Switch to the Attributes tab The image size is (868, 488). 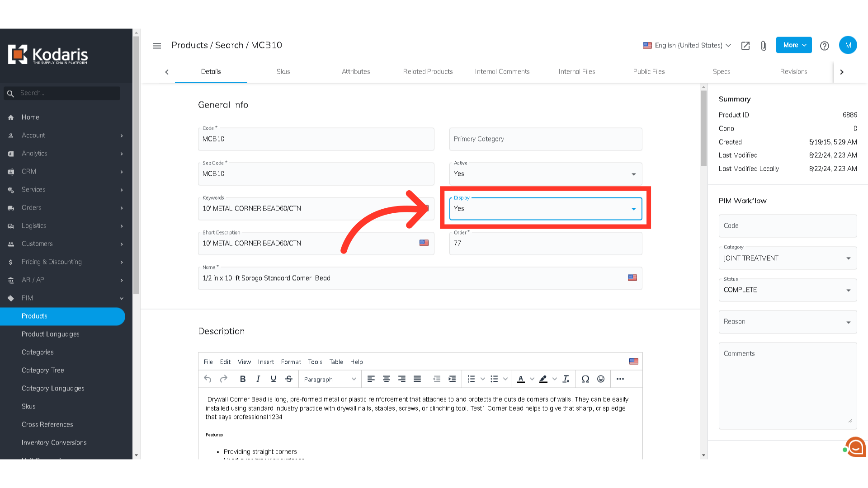(356, 71)
